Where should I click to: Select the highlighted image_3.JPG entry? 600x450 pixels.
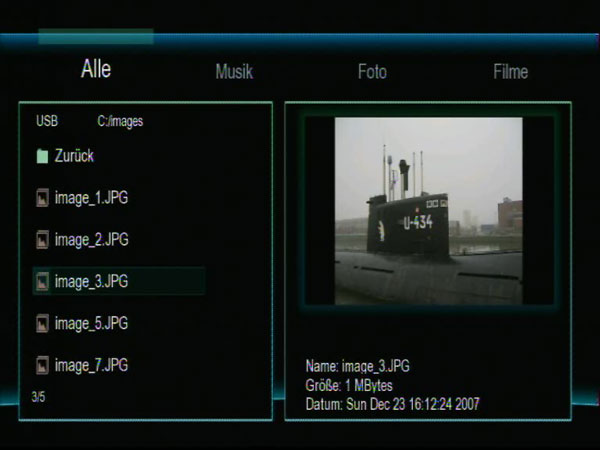click(119, 281)
